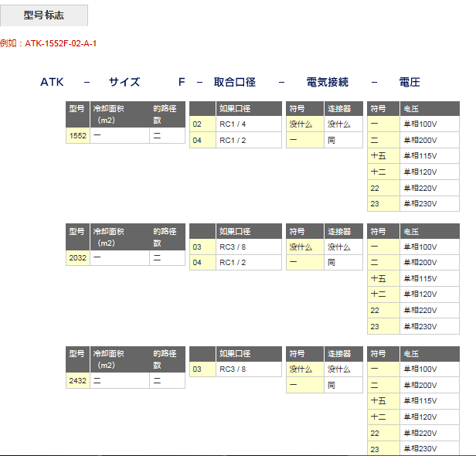Click the 同 connector cell in the 1552 section

coord(343,140)
